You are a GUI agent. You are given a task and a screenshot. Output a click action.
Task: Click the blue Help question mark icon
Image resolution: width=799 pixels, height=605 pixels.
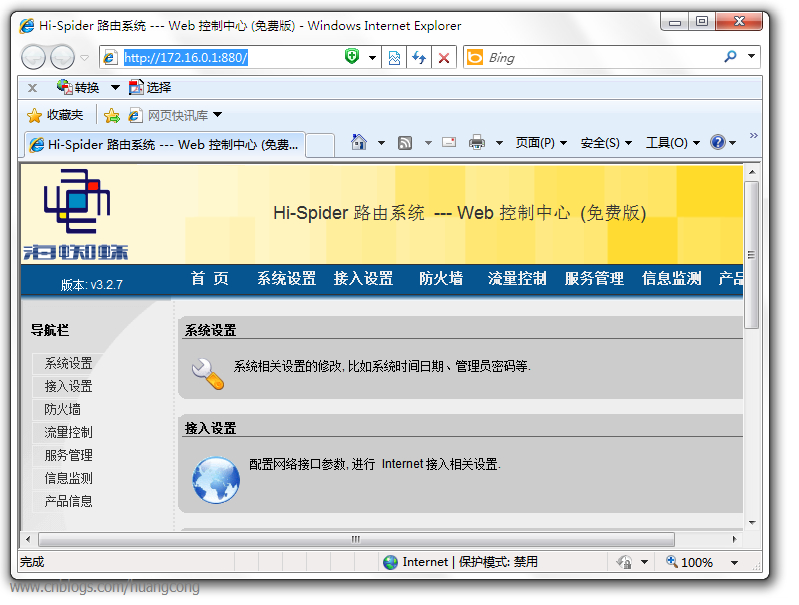[x=717, y=142]
